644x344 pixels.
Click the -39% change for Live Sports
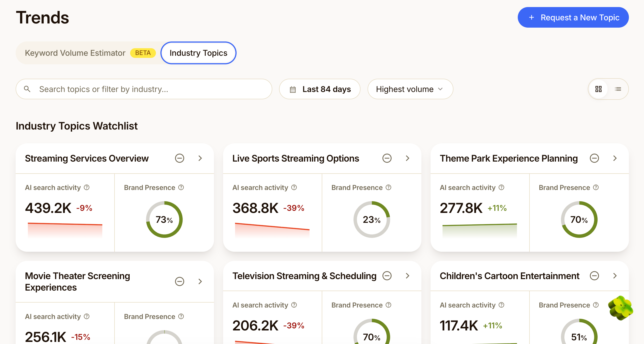294,208
